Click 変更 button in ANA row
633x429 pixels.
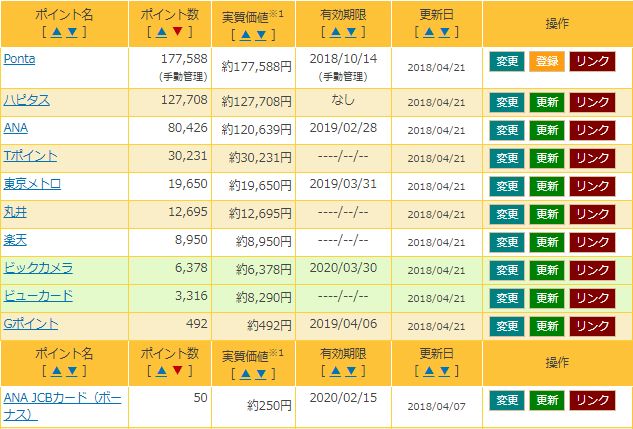point(507,130)
